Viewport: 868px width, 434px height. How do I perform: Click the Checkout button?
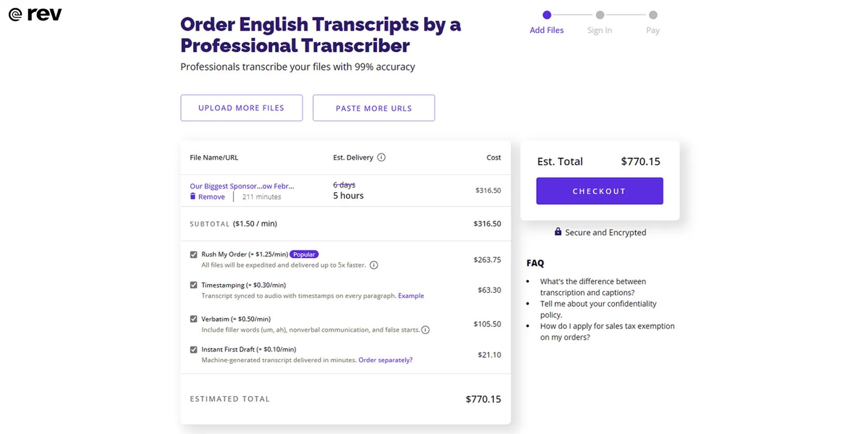pyautogui.click(x=599, y=191)
